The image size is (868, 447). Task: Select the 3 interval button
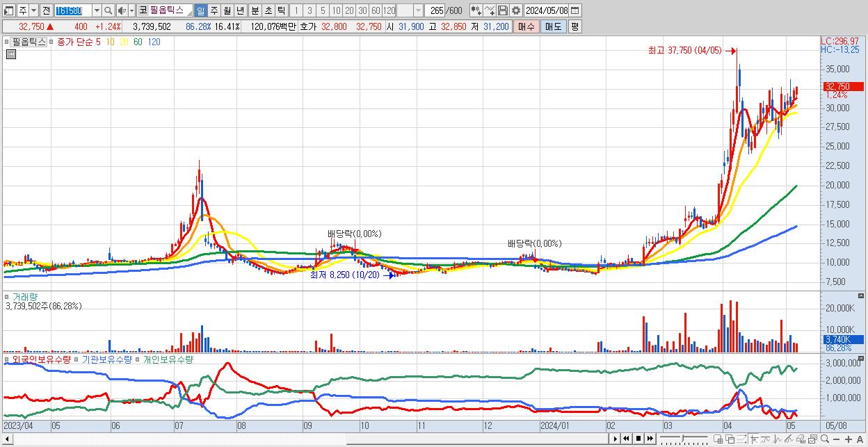[x=309, y=10]
